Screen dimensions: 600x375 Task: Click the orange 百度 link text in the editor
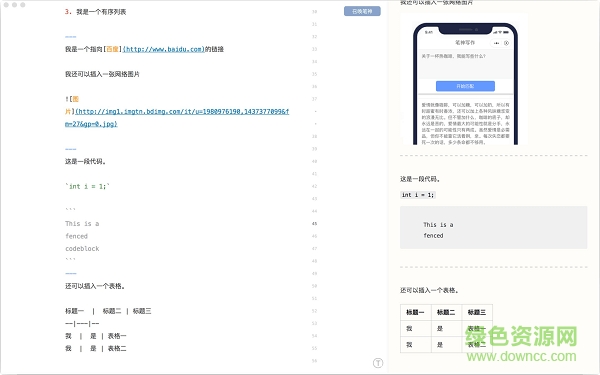click(112, 49)
